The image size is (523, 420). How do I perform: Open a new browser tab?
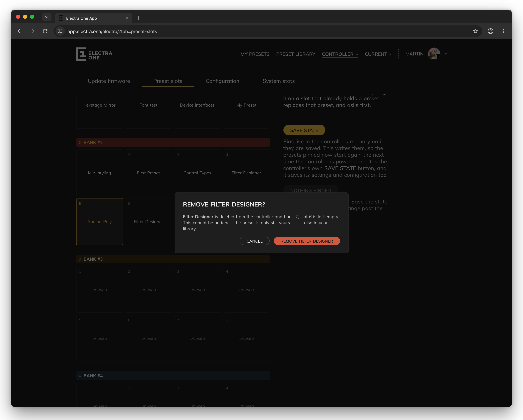click(x=139, y=18)
